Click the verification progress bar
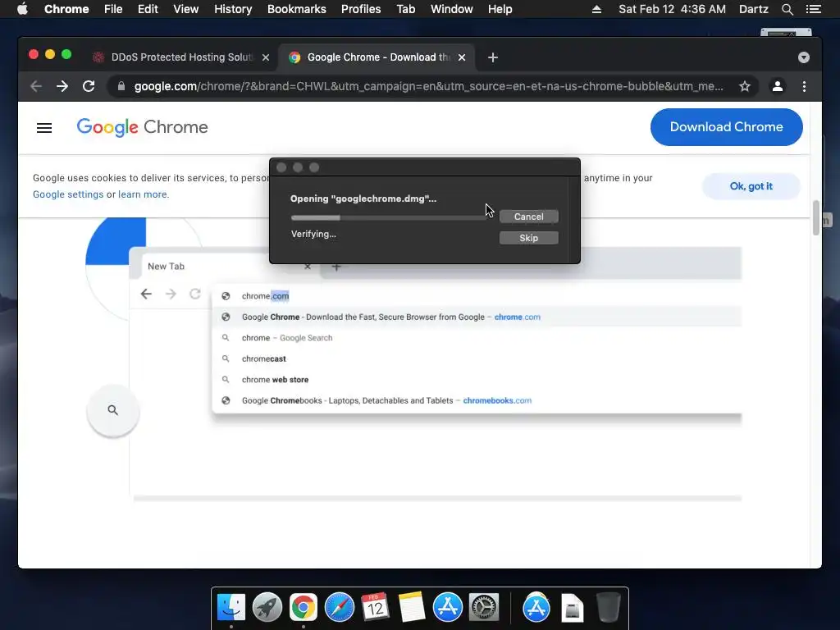 pos(389,217)
